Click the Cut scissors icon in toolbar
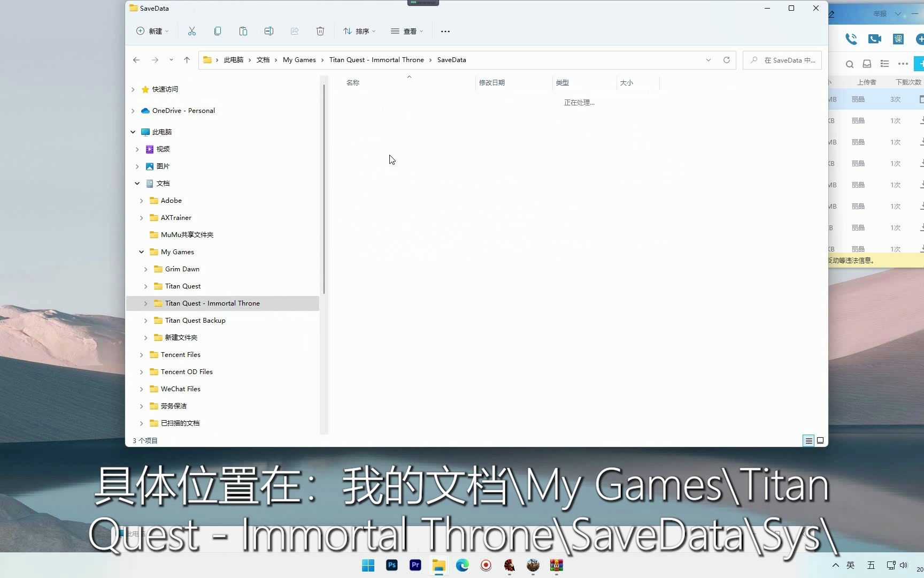 coord(192,31)
